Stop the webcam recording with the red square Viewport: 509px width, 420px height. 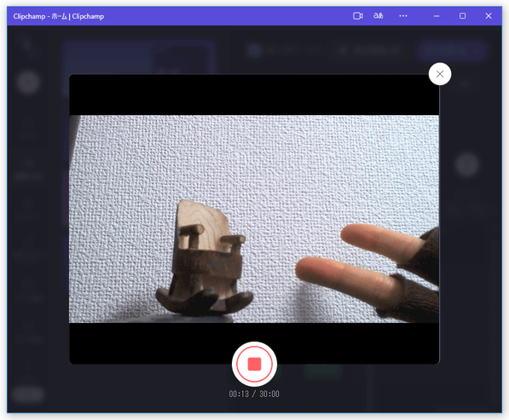254,364
